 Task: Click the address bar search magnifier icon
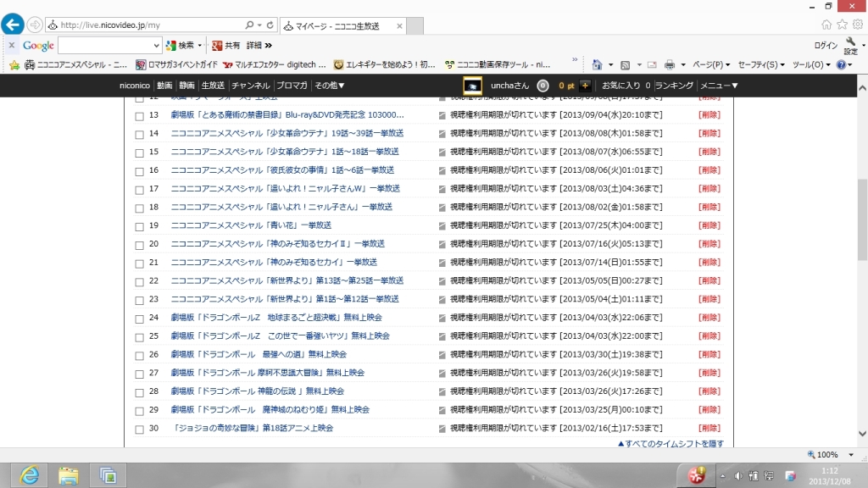(250, 25)
